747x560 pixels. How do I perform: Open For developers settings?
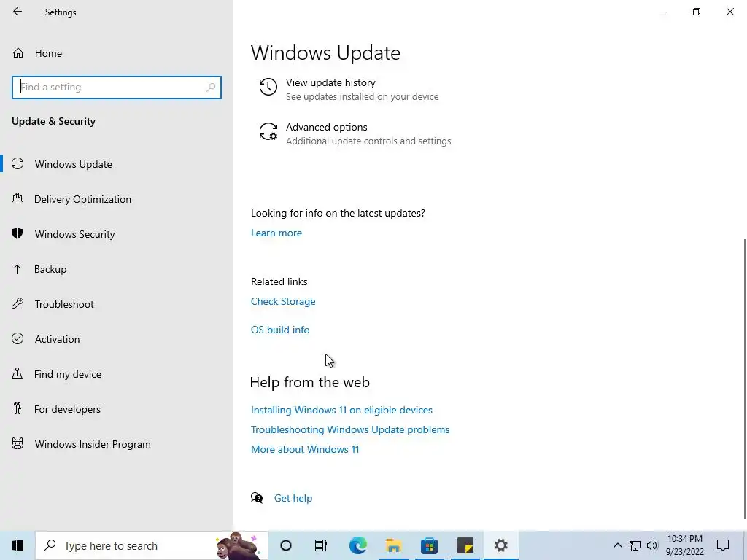117,409
